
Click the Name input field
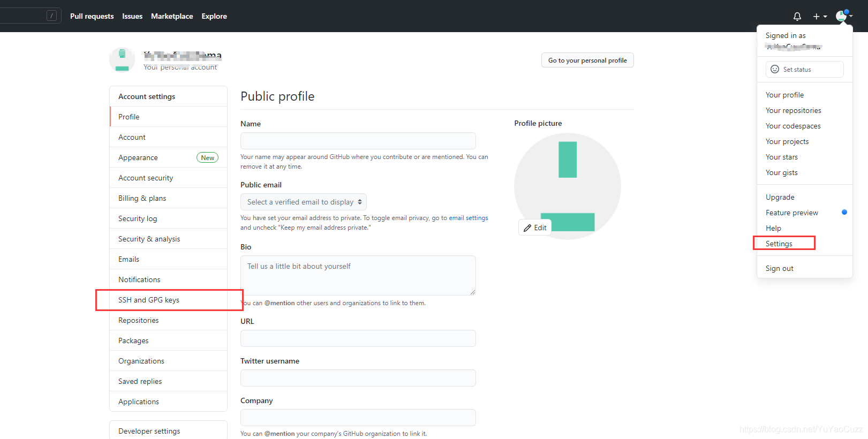click(x=358, y=141)
